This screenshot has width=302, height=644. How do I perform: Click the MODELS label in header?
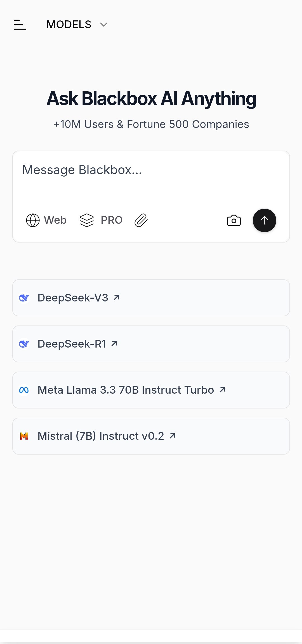pos(69,25)
